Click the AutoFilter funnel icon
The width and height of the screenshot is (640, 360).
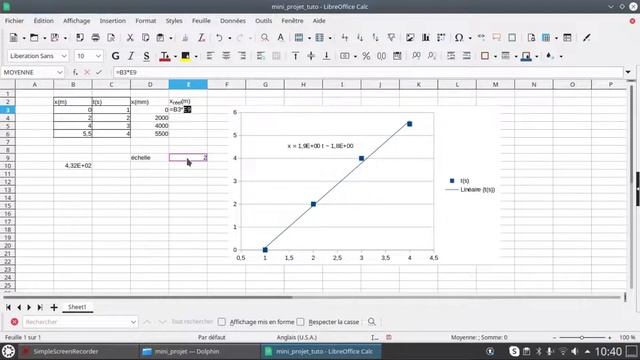[391, 38]
